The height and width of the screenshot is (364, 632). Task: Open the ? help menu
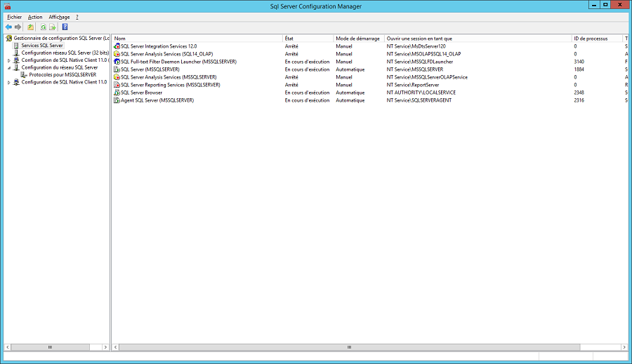pyautogui.click(x=77, y=17)
